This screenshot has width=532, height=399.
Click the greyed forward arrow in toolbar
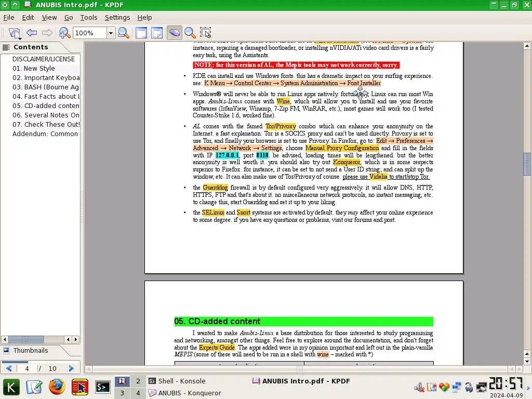pyautogui.click(x=47, y=33)
